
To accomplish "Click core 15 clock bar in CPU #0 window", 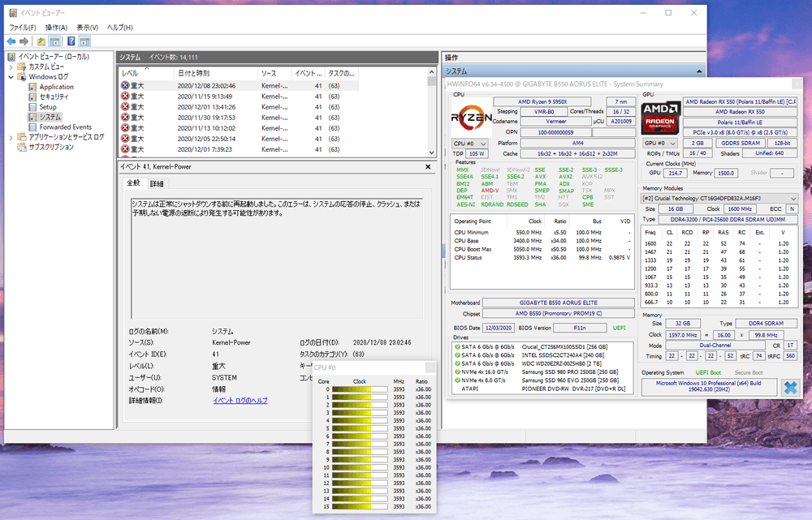I will pyautogui.click(x=360, y=506).
